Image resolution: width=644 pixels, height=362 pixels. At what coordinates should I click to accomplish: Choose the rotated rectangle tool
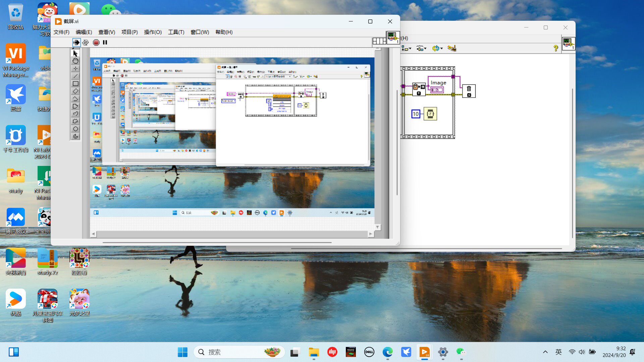pyautogui.click(x=75, y=91)
